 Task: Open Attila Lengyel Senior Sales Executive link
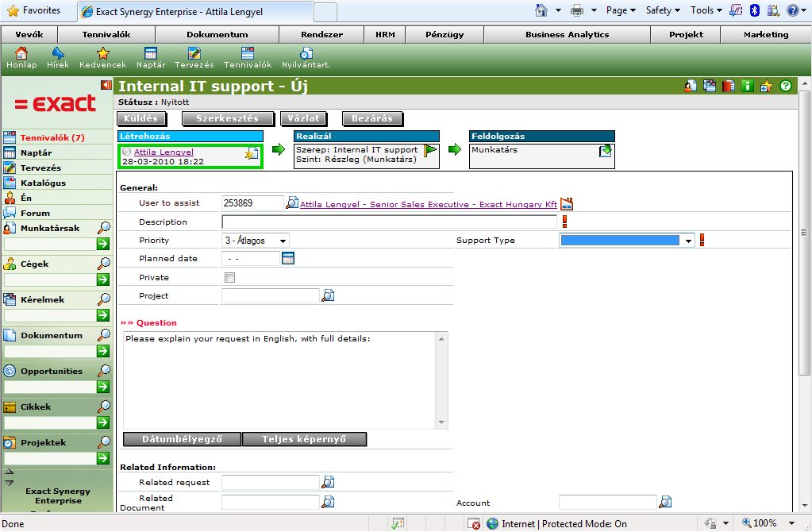click(x=429, y=204)
